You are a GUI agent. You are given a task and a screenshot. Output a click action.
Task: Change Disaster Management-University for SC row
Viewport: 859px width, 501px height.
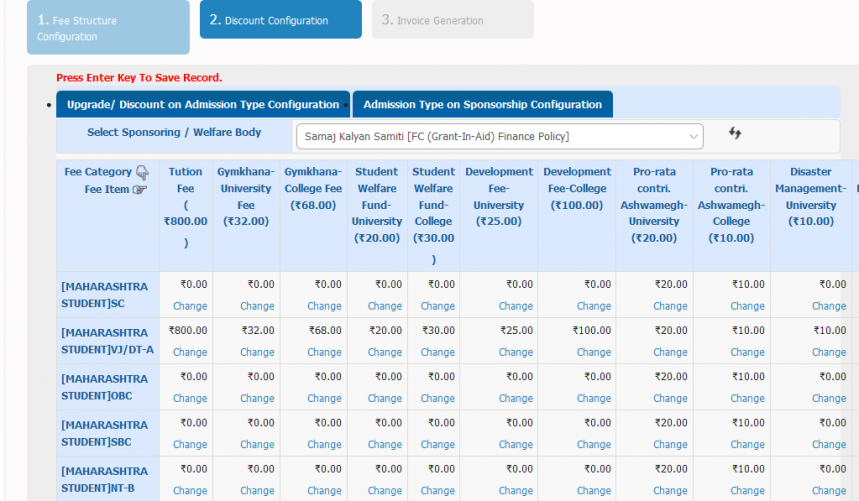(829, 306)
